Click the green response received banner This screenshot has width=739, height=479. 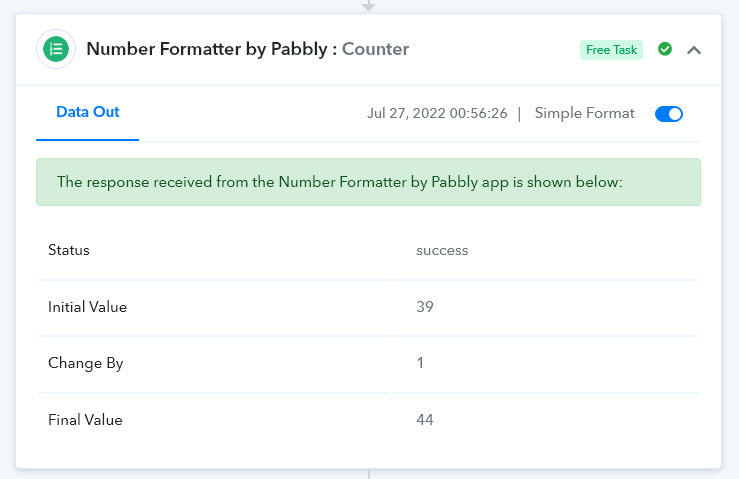pos(369,182)
